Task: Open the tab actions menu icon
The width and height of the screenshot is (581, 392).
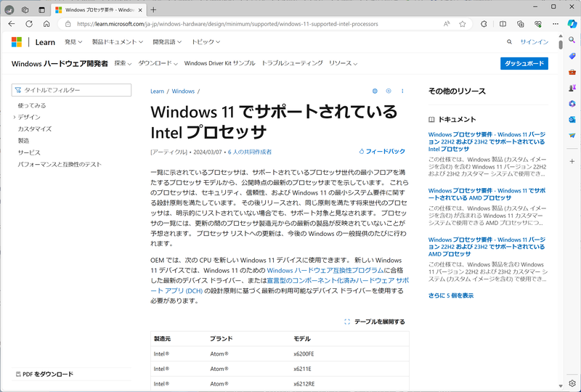Action: click(x=41, y=10)
